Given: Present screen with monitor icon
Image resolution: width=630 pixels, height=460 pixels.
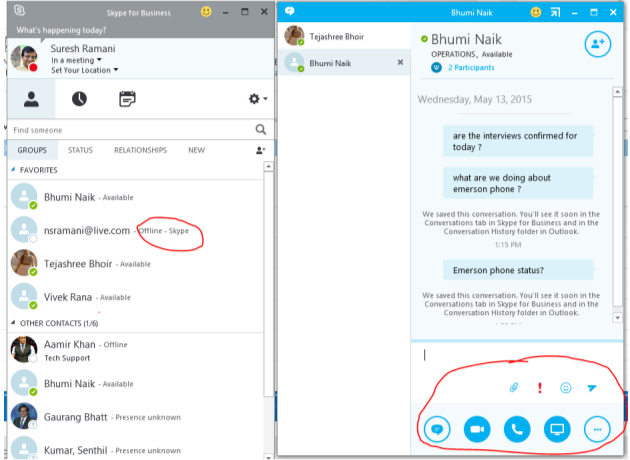Looking at the screenshot, I should [x=557, y=429].
